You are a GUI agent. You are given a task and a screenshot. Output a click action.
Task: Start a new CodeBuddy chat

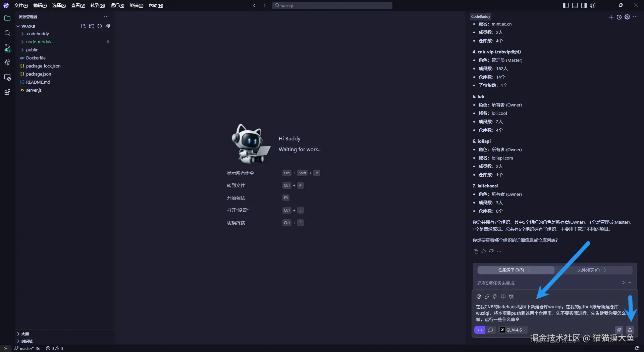coord(611,17)
